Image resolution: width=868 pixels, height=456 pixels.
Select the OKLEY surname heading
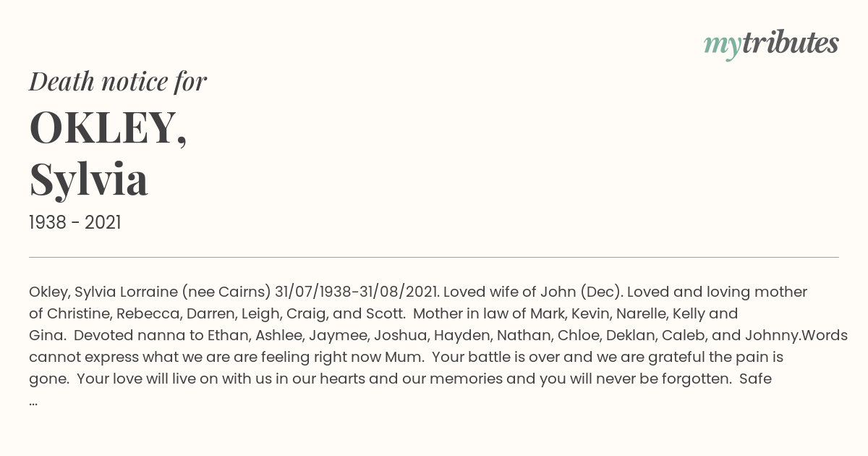pyautogui.click(x=108, y=127)
